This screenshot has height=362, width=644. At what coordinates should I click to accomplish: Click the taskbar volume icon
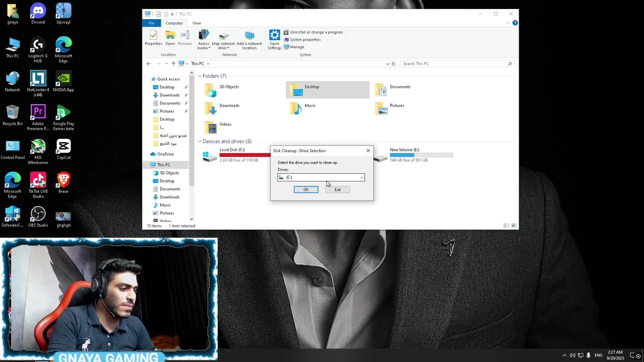point(572,355)
